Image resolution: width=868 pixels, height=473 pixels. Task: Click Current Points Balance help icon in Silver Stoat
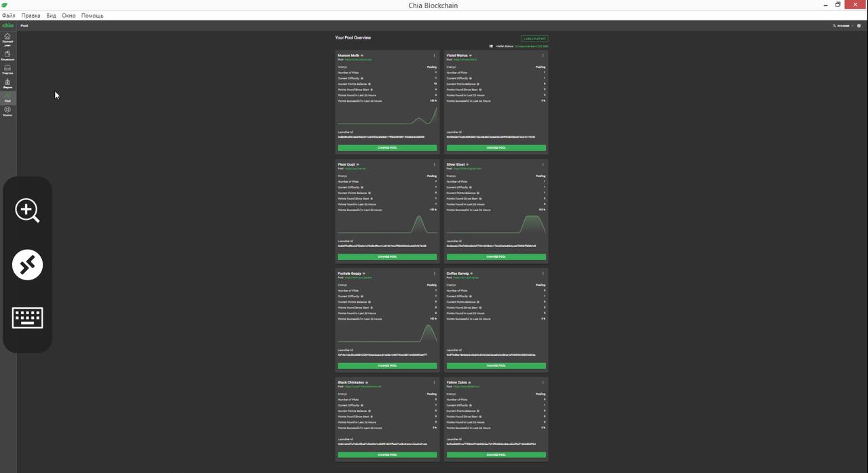[478, 193]
